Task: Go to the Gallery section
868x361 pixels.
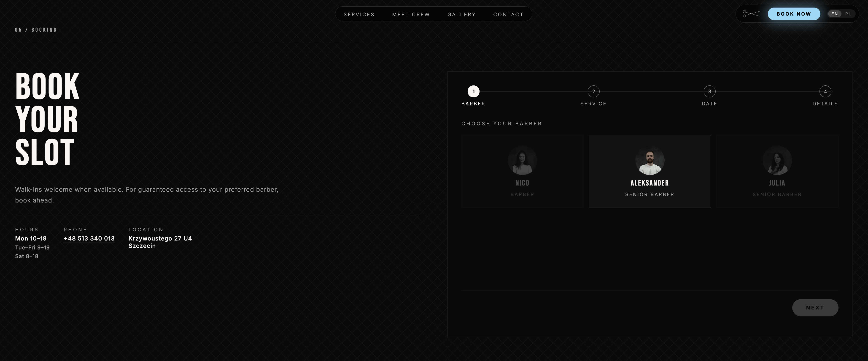Action: pos(461,14)
